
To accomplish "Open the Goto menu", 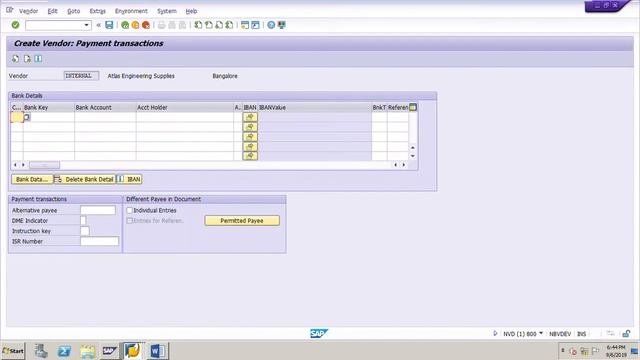I will tap(73, 11).
